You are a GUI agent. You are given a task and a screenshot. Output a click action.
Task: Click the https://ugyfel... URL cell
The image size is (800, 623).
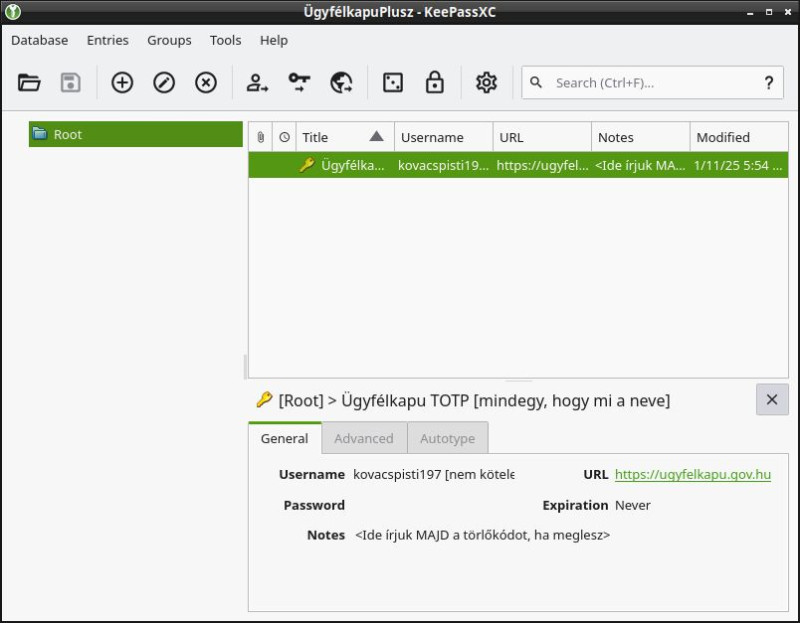pos(542,165)
